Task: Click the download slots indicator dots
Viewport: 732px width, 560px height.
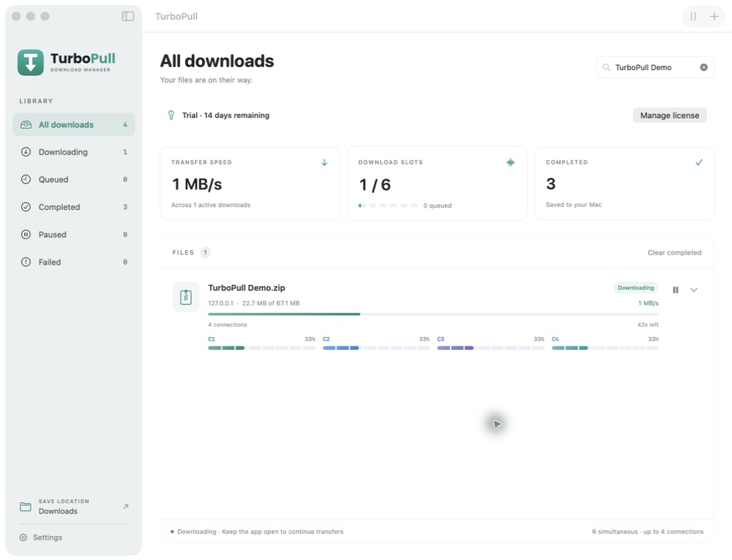Action: point(388,206)
